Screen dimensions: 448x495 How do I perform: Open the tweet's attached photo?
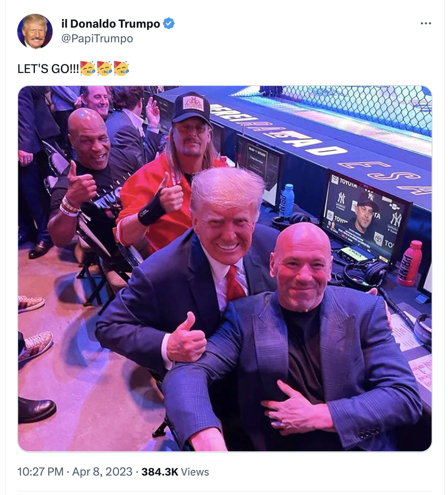pos(224,269)
